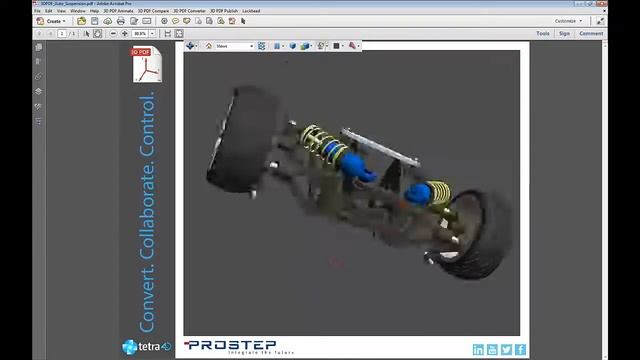Click the Save file icon
The height and width of the screenshot is (360, 640).
pos(95,21)
